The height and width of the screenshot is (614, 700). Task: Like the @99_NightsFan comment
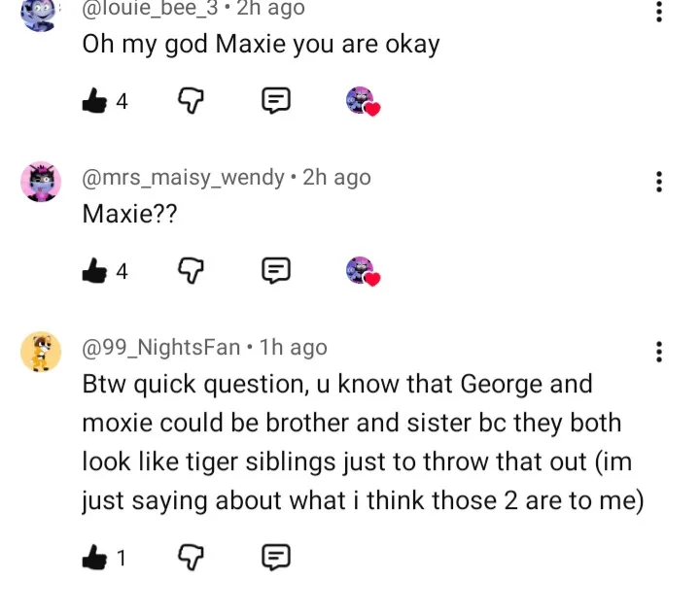[x=95, y=557]
